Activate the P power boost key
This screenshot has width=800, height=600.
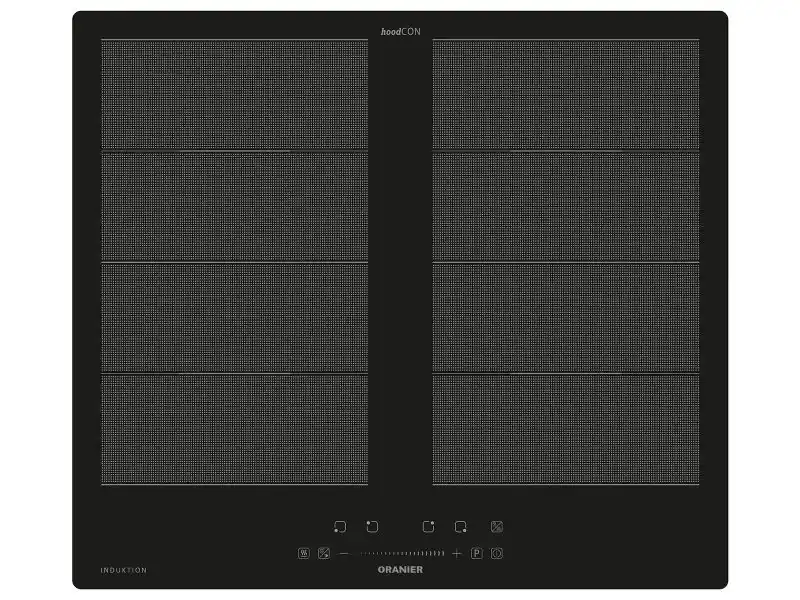(477, 553)
